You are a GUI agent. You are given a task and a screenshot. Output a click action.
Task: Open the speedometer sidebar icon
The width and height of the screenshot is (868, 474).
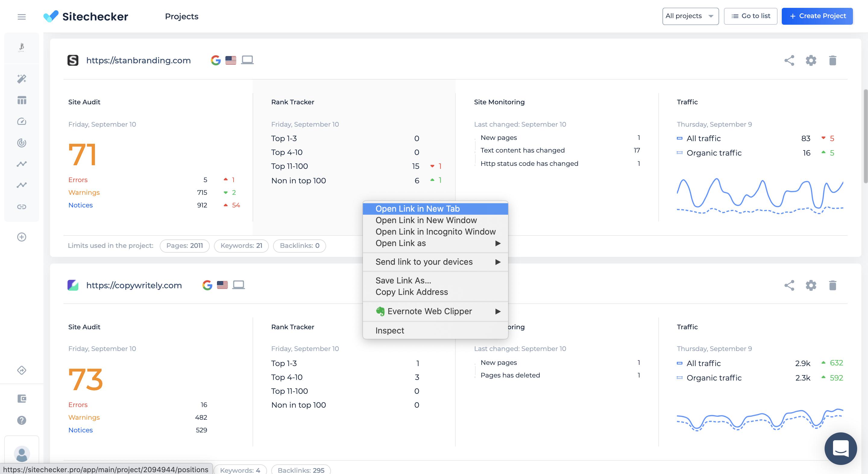point(22,122)
